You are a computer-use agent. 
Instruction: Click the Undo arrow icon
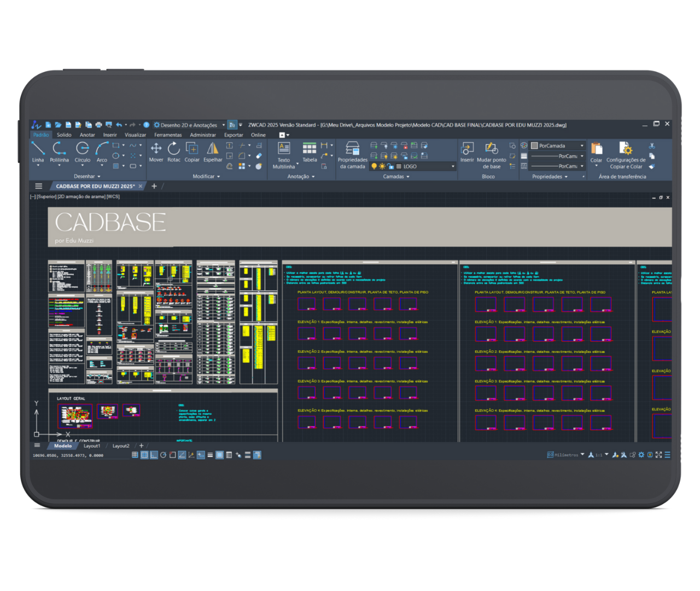click(119, 125)
